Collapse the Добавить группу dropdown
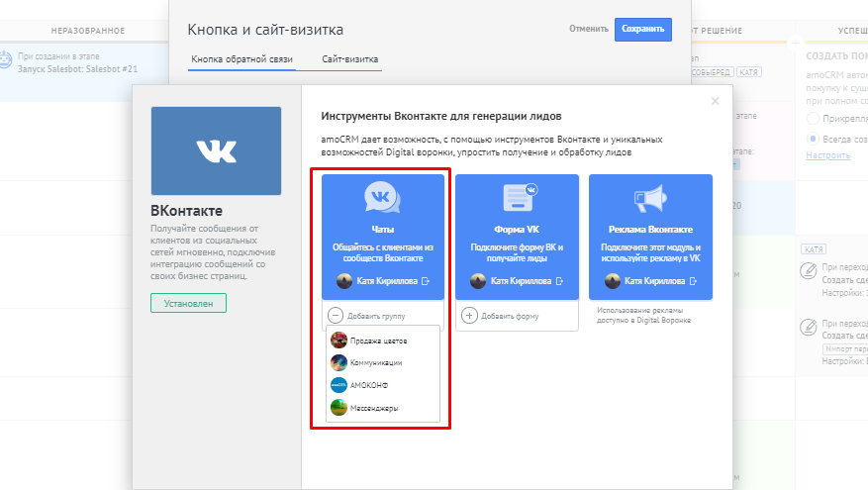This screenshot has width=868, height=490. (337, 316)
